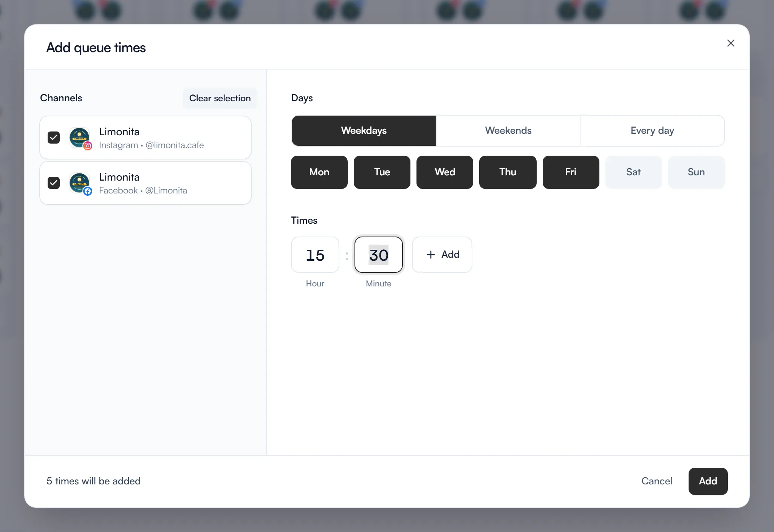Click the Limonita Facebook avatar icon
Image resolution: width=774 pixels, height=532 pixels.
80,183
